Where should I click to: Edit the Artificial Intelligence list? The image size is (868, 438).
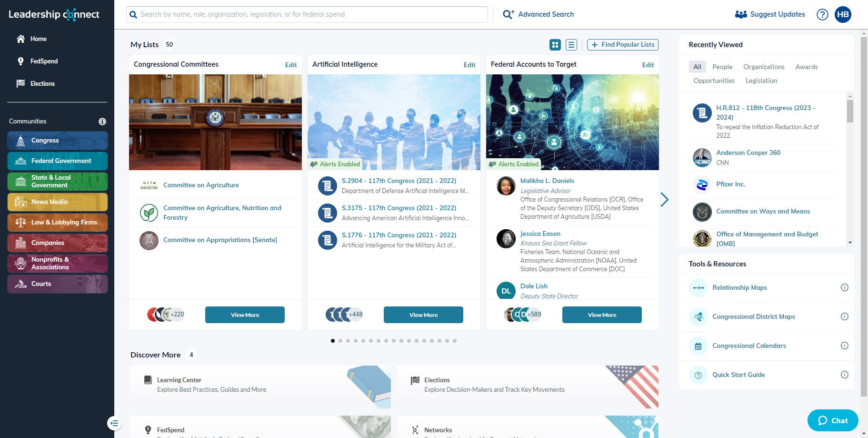click(469, 65)
